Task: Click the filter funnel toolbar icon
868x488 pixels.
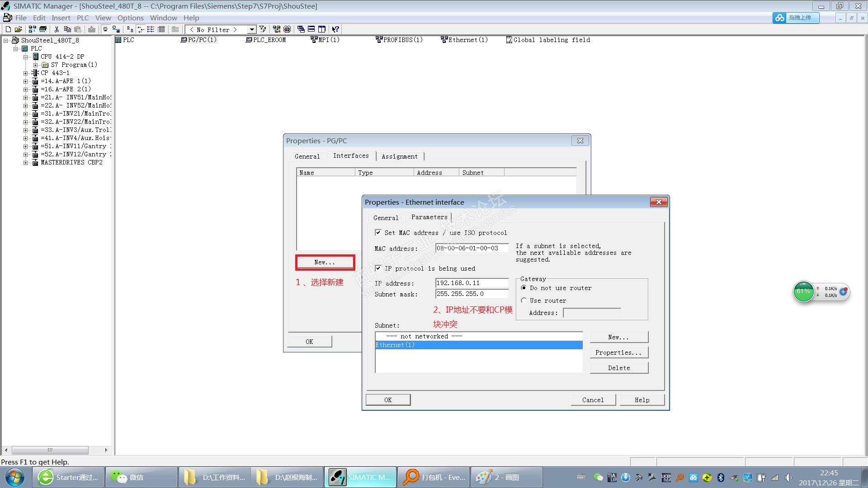Action: [x=263, y=29]
